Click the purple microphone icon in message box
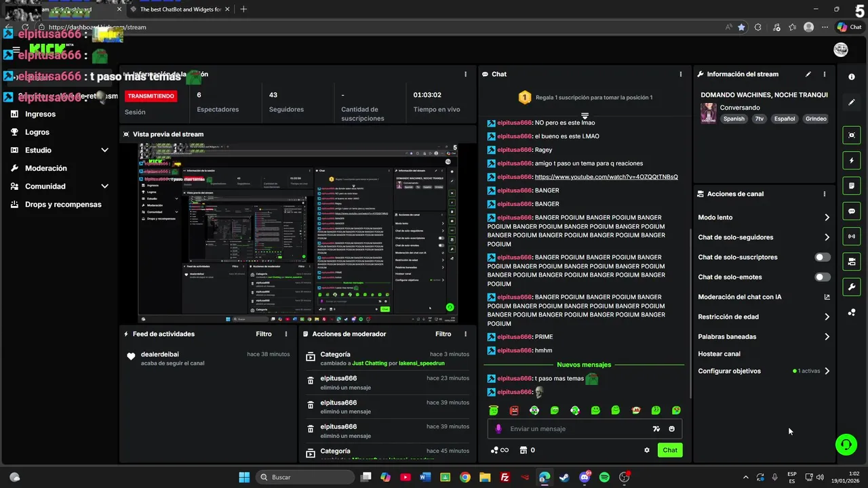868x488 pixels. coord(498,429)
